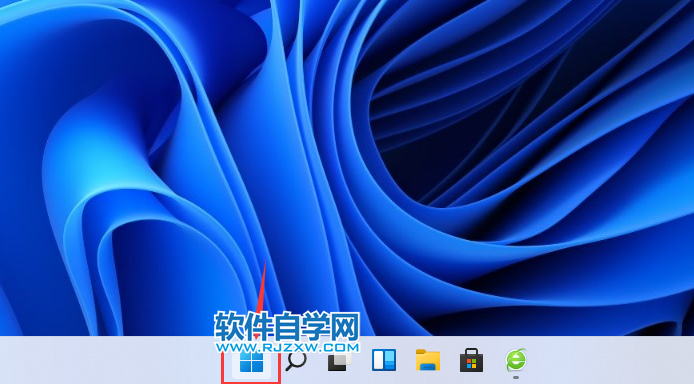Launch File Explorer from taskbar

click(x=428, y=360)
